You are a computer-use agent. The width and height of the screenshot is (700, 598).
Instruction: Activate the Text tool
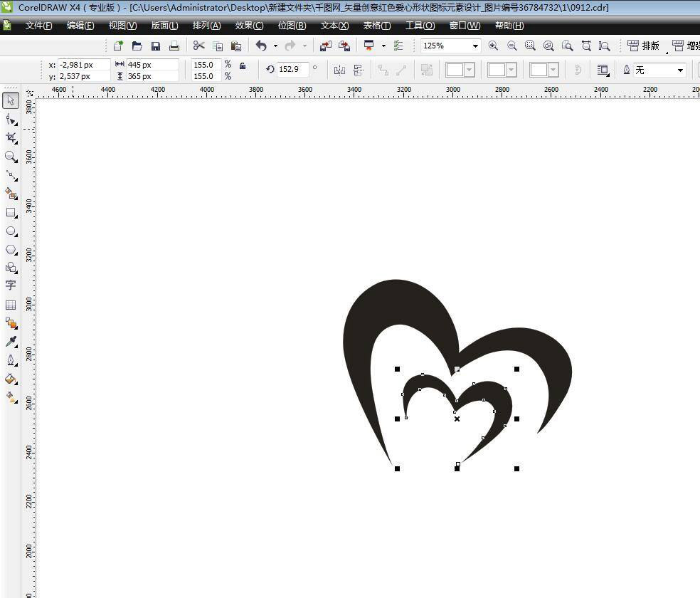point(11,285)
